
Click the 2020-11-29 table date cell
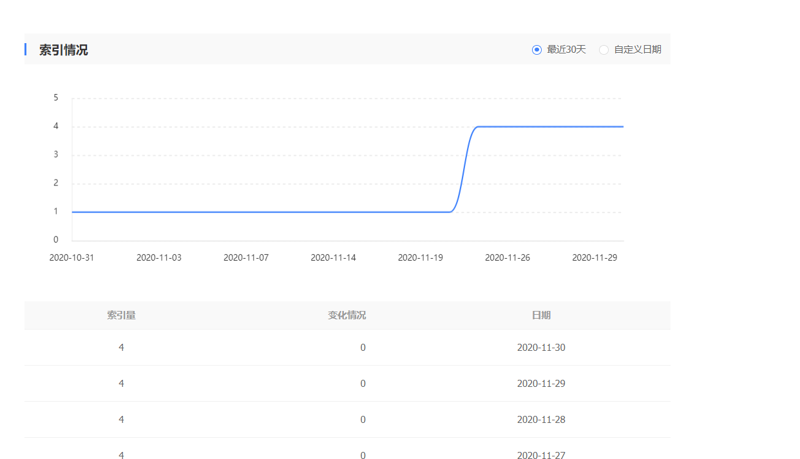[541, 384]
